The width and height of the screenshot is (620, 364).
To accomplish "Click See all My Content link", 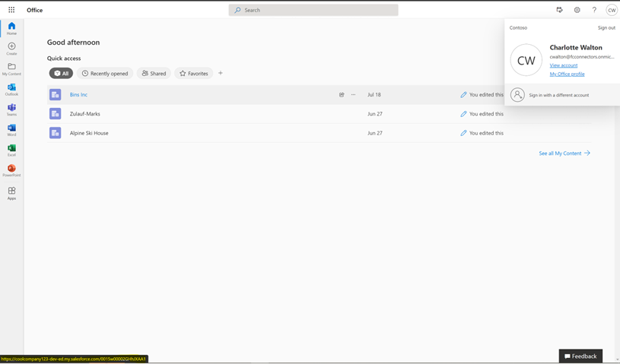I will [x=564, y=154].
